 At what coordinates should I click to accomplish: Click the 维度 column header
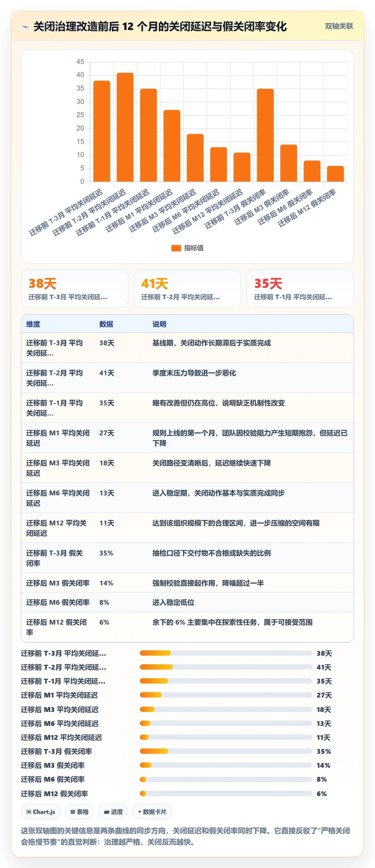(x=33, y=324)
